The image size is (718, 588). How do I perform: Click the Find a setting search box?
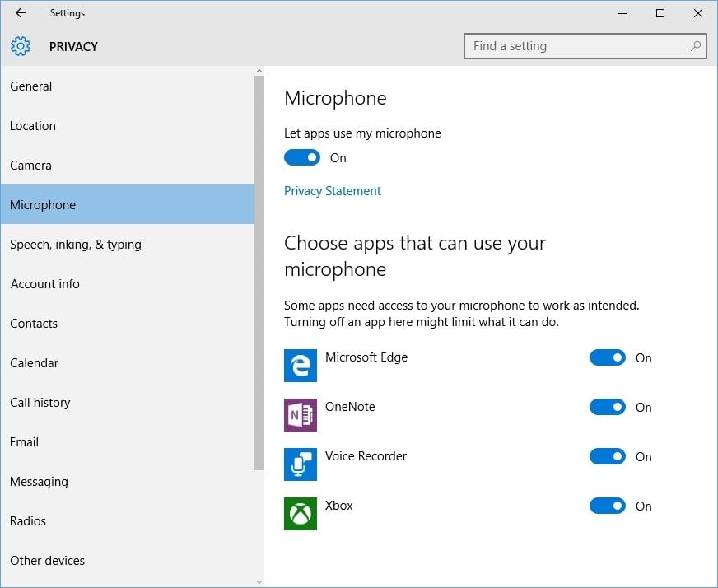coord(576,46)
